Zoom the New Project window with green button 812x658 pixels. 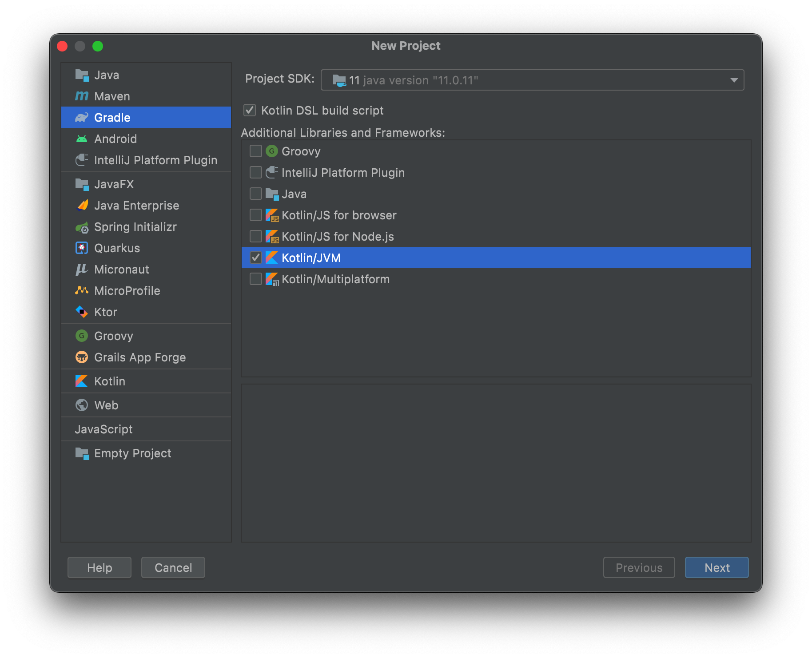point(98,46)
